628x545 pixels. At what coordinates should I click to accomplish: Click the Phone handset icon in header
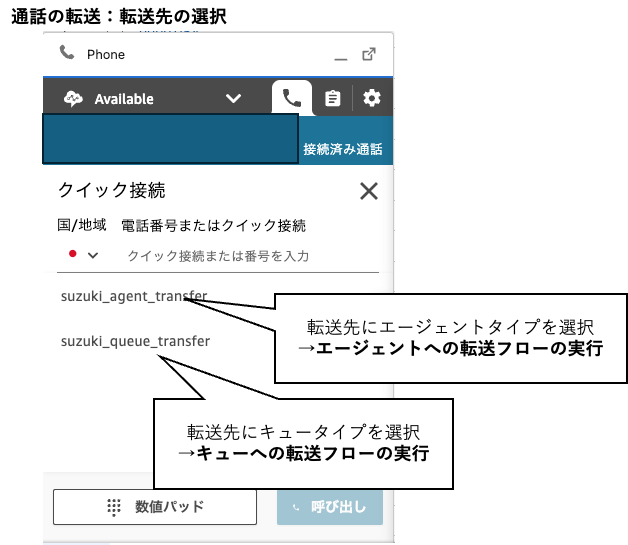[x=67, y=52]
